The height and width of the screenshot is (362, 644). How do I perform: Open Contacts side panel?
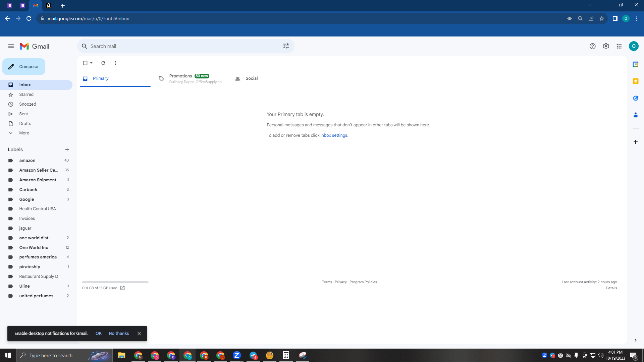pyautogui.click(x=636, y=115)
